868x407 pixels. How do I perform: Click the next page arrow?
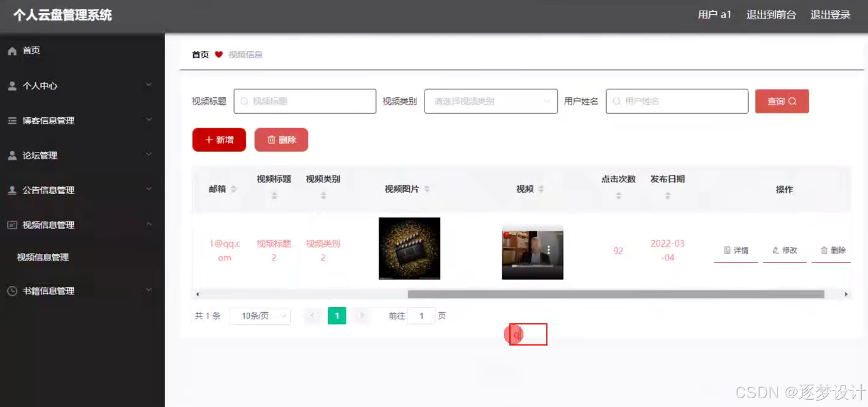coord(362,316)
